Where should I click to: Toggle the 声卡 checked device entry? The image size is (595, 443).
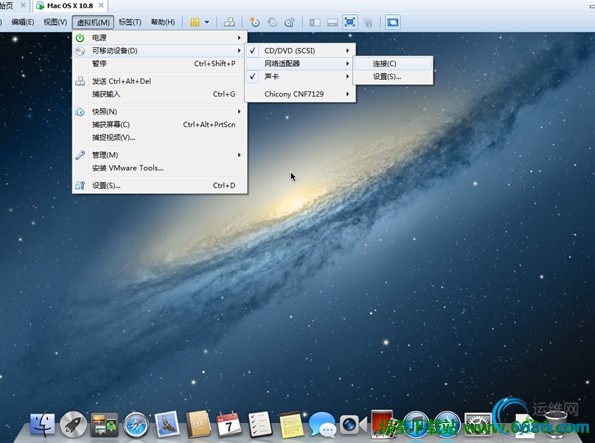(x=300, y=76)
